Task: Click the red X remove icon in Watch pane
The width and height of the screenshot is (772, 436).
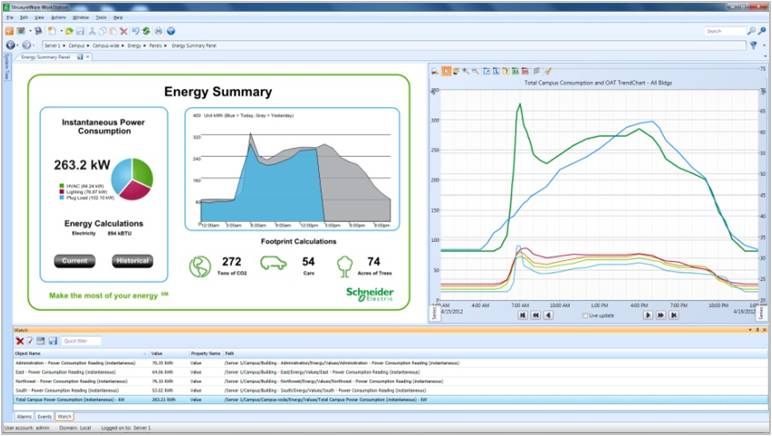Action: pyautogui.click(x=20, y=341)
